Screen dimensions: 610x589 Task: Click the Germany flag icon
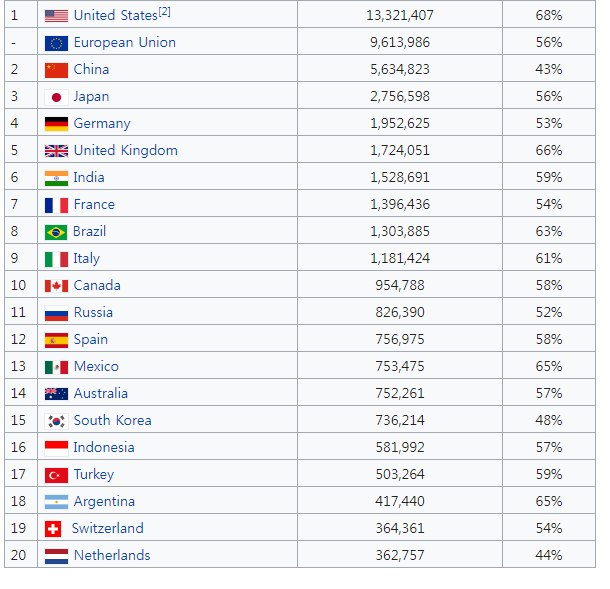point(56,124)
